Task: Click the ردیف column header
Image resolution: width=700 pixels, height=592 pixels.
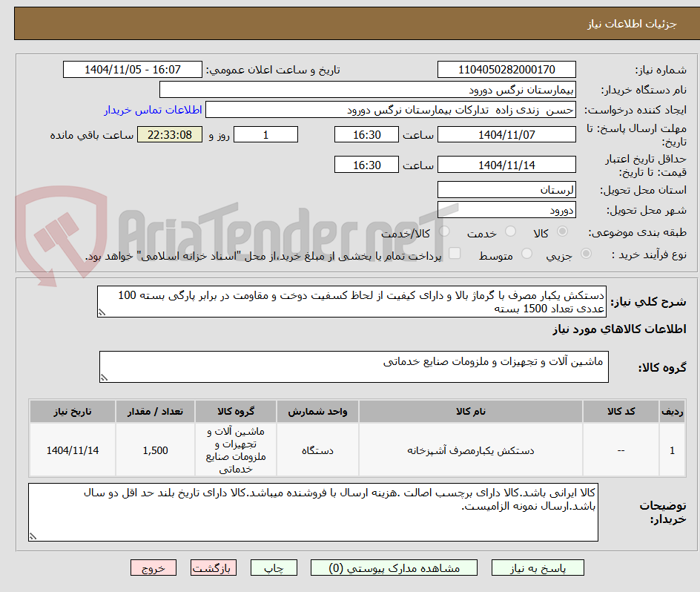Action: (x=673, y=412)
